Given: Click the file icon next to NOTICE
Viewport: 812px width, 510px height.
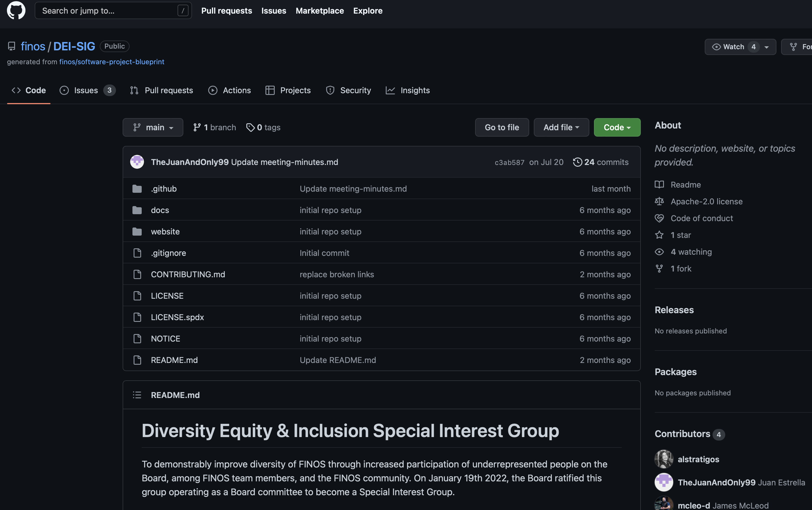Looking at the screenshot, I should point(137,339).
